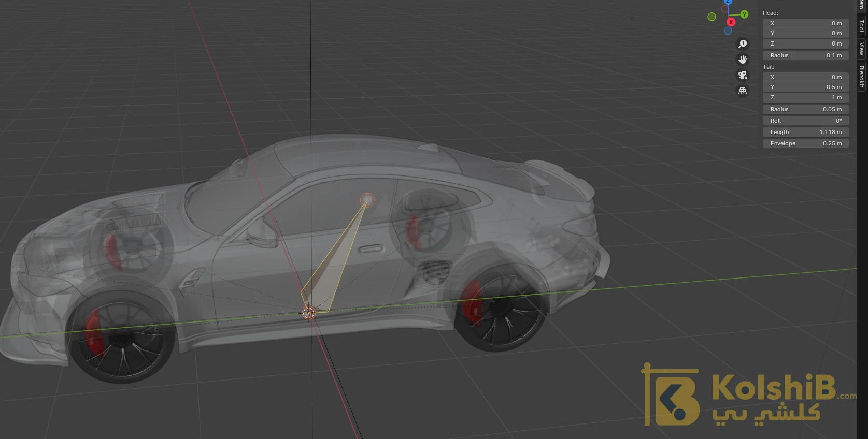
Task: Click the Head X coordinate field
Action: click(x=805, y=23)
